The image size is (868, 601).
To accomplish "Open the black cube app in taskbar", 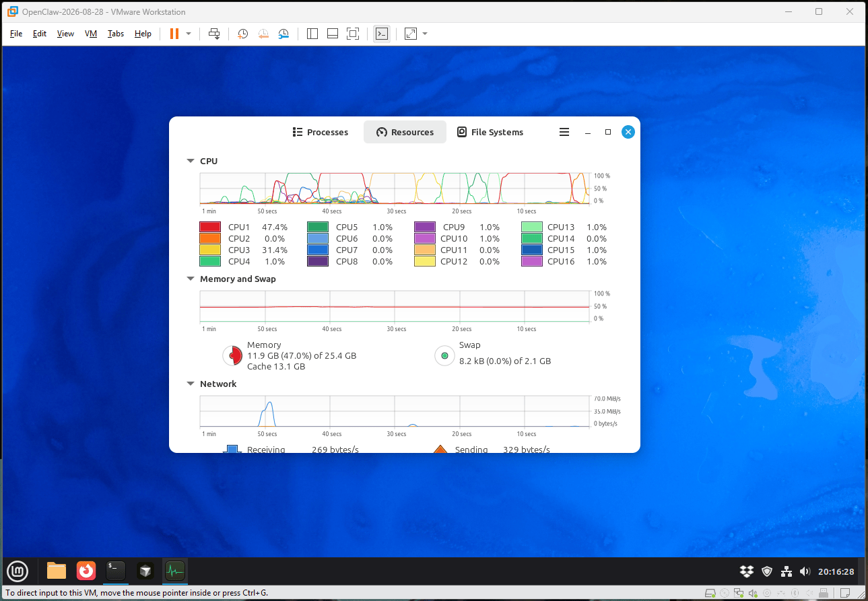I will (145, 571).
